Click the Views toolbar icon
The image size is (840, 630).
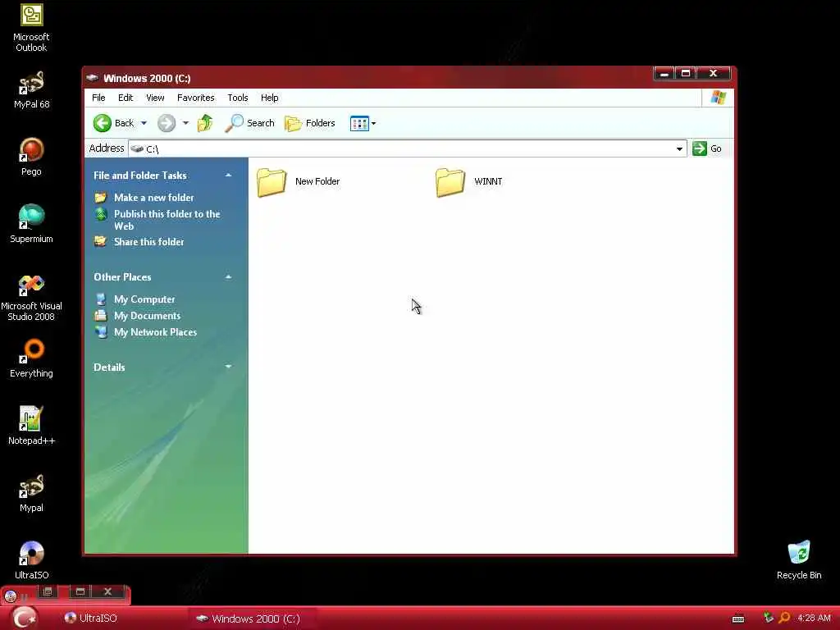pos(359,123)
